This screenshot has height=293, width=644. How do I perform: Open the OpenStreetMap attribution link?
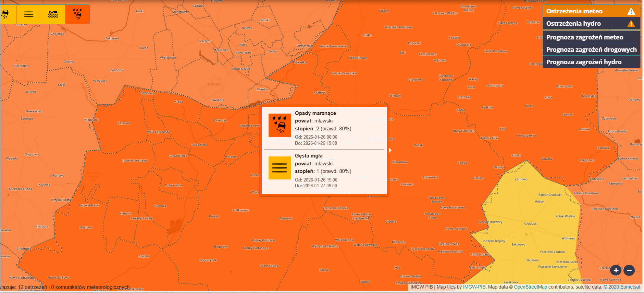[530, 287]
